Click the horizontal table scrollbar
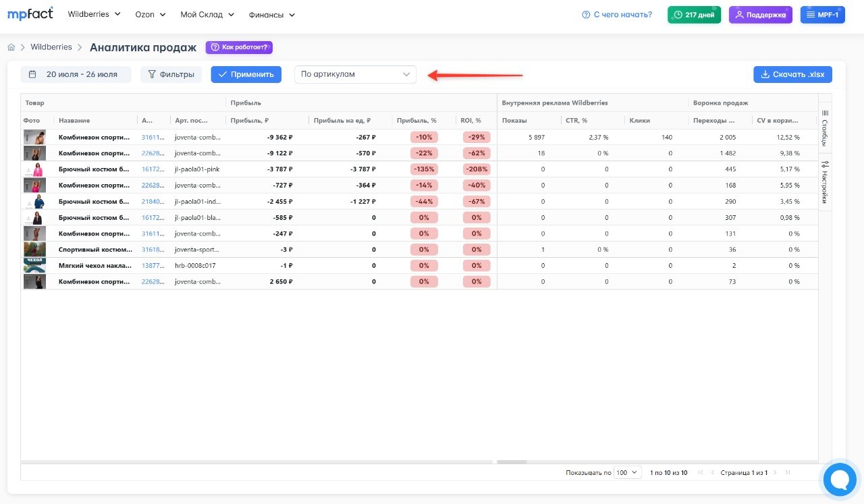 pyautogui.click(x=511, y=462)
